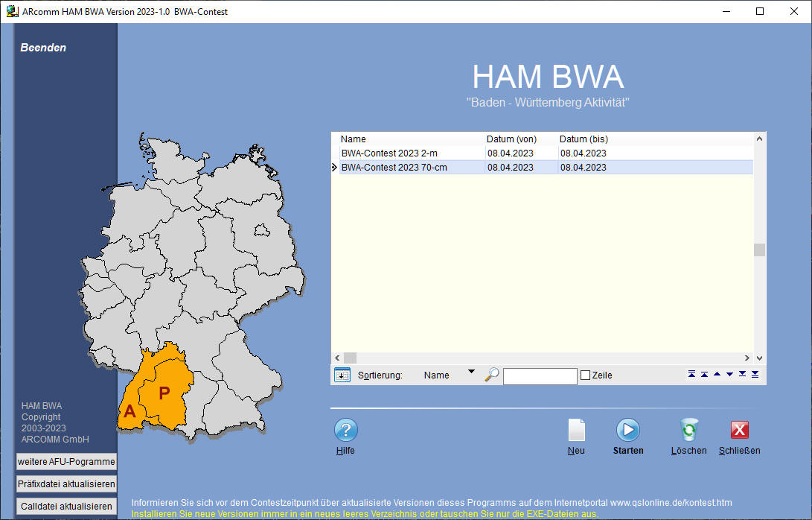Click scroll-left arrow of contest list
Image resolution: width=812 pixels, height=520 pixels.
337,358
